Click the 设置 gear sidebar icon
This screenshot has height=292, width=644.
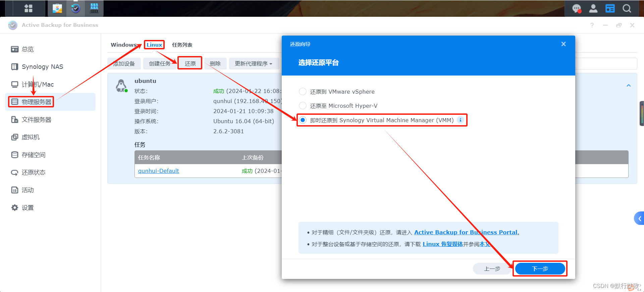[15, 208]
